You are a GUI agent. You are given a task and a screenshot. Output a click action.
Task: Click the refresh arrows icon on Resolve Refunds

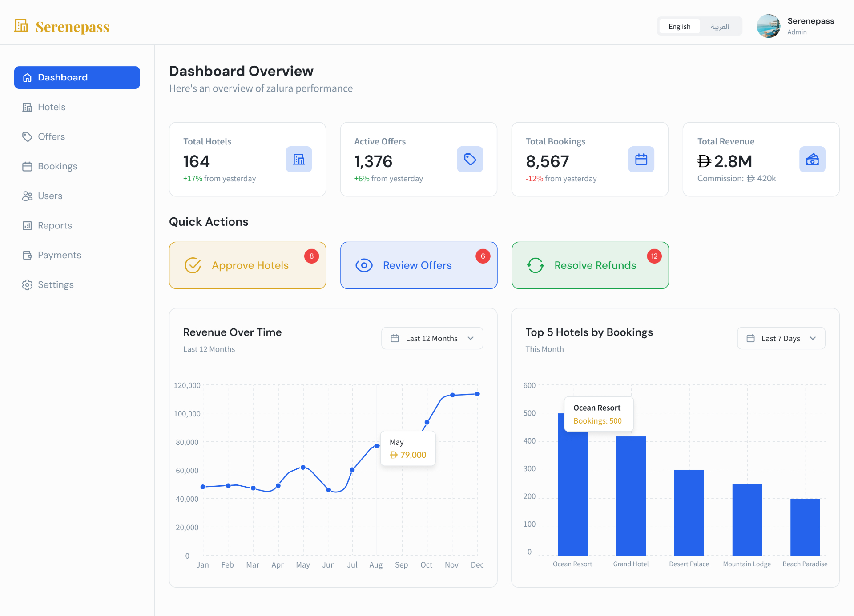[x=536, y=265]
